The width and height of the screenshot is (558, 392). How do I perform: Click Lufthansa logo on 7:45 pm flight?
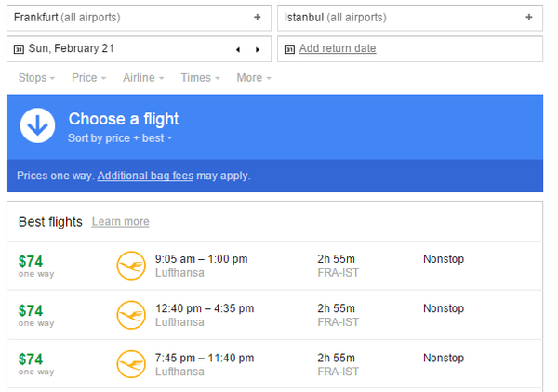(131, 365)
